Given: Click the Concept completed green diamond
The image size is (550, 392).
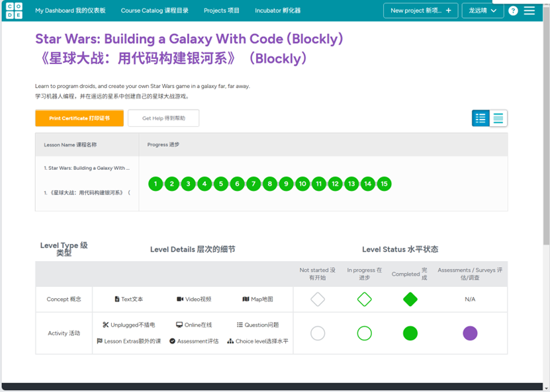Looking at the screenshot, I should pos(410,299).
